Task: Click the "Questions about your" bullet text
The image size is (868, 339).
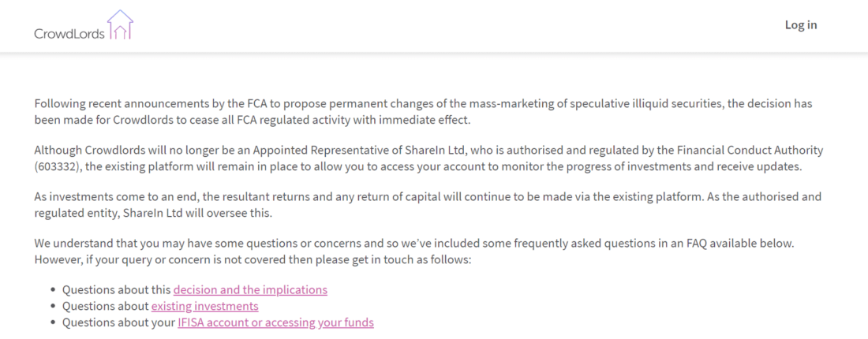Action: pyautogui.click(x=118, y=322)
